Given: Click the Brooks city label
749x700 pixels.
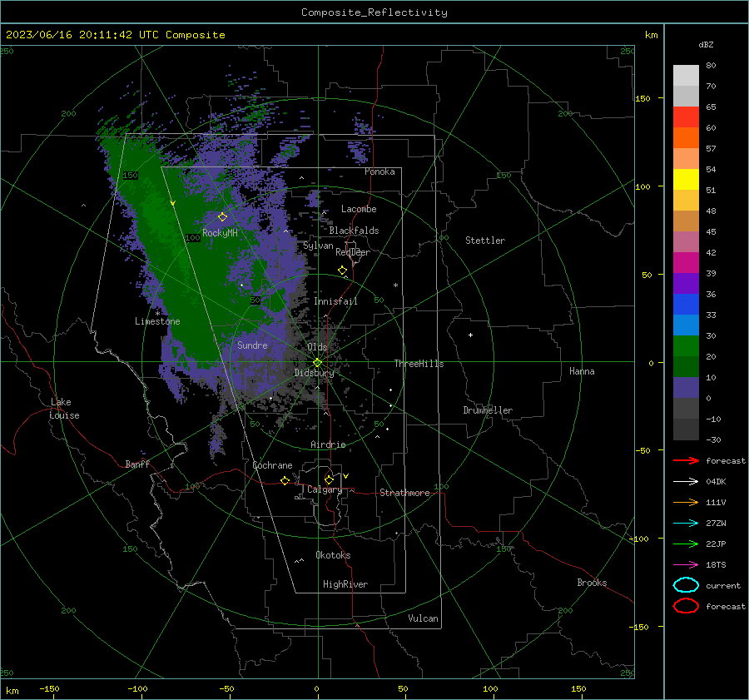Looking at the screenshot, I should [x=592, y=583].
